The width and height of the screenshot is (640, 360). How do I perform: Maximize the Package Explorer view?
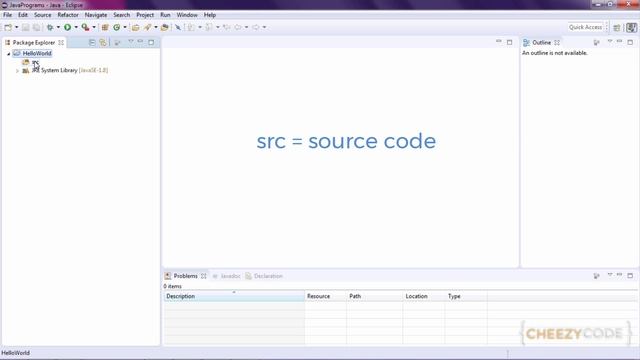pos(151,42)
